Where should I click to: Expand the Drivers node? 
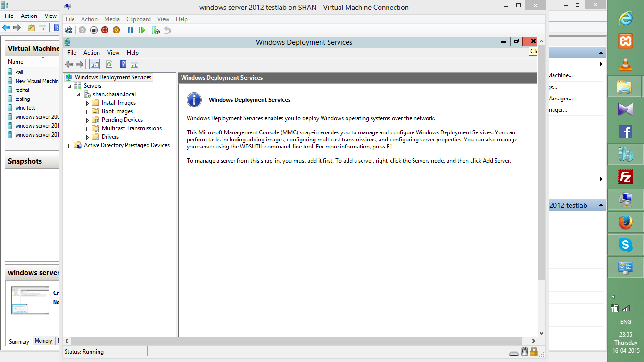tap(87, 137)
